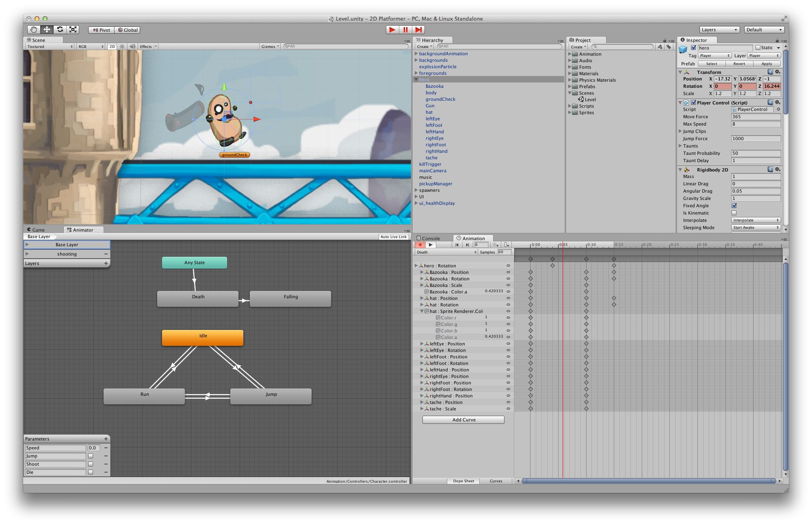
Task: Toggle animation record mode button
Action: pyautogui.click(x=420, y=245)
